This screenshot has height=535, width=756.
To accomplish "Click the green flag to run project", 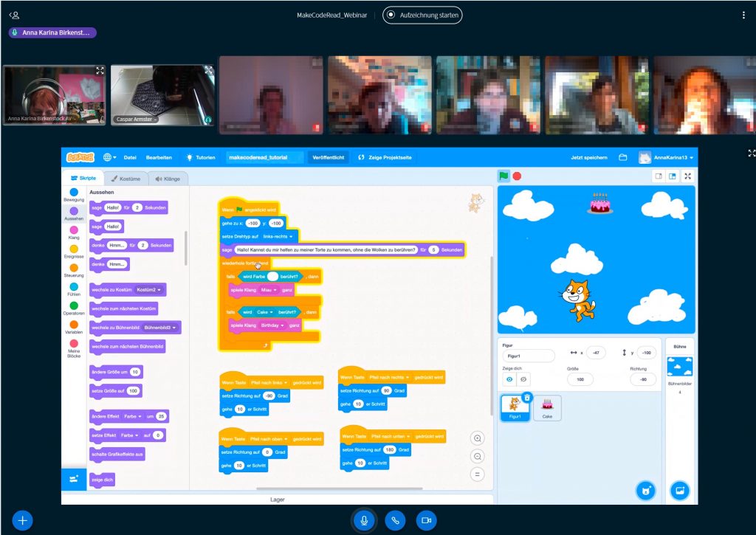I will pos(504,176).
